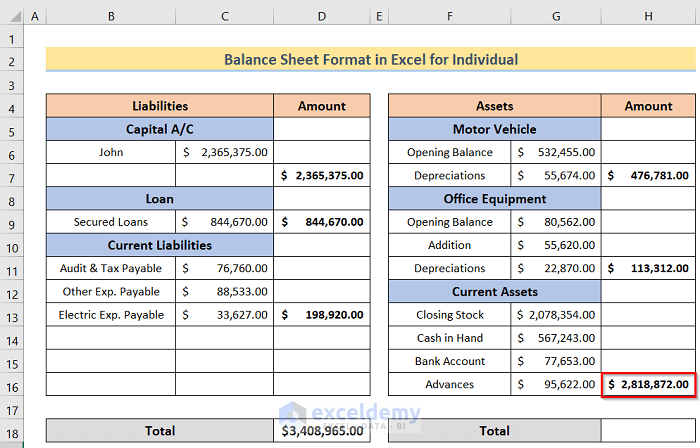Click the Secured Loans label cell
The width and height of the screenshot is (700, 448).
[x=110, y=222]
